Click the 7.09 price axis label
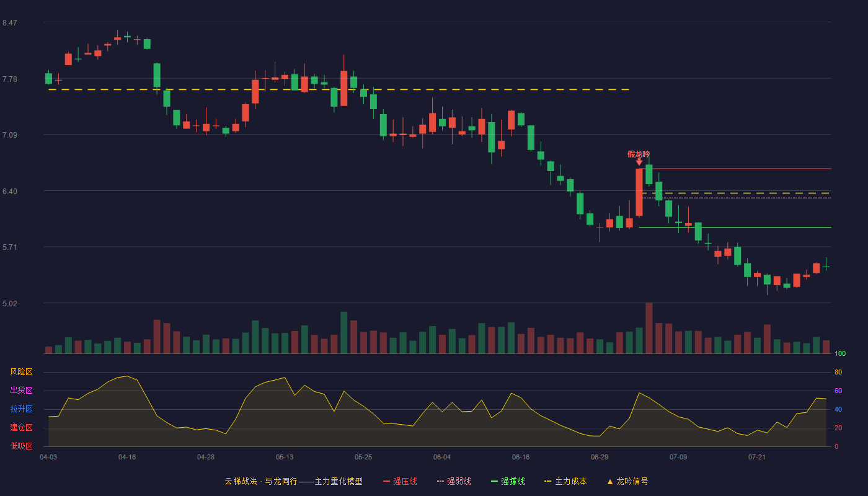The height and width of the screenshot is (496, 868). point(10,135)
